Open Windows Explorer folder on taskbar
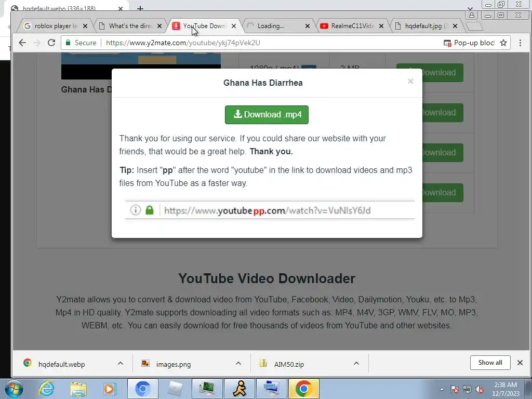The width and height of the screenshot is (532, 399). (78, 389)
